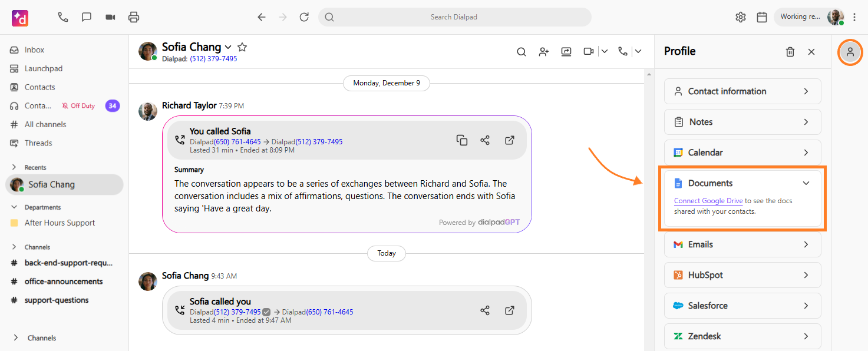Click Sofia Chang's header avatar

tap(148, 51)
